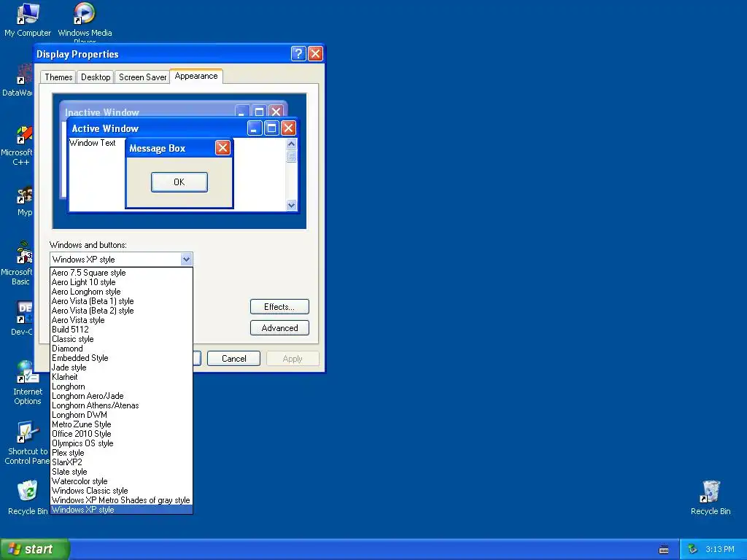
Task: Open My Computer desktop icon
Action: coord(28,20)
